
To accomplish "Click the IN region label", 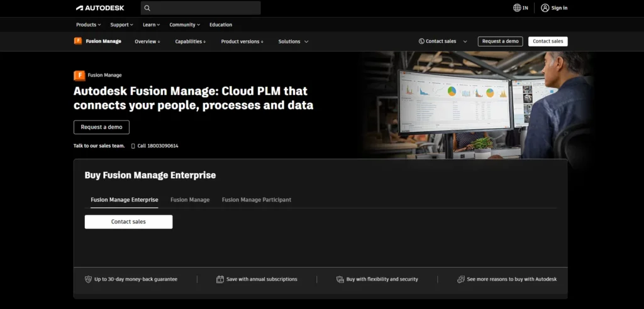I will tap(525, 8).
